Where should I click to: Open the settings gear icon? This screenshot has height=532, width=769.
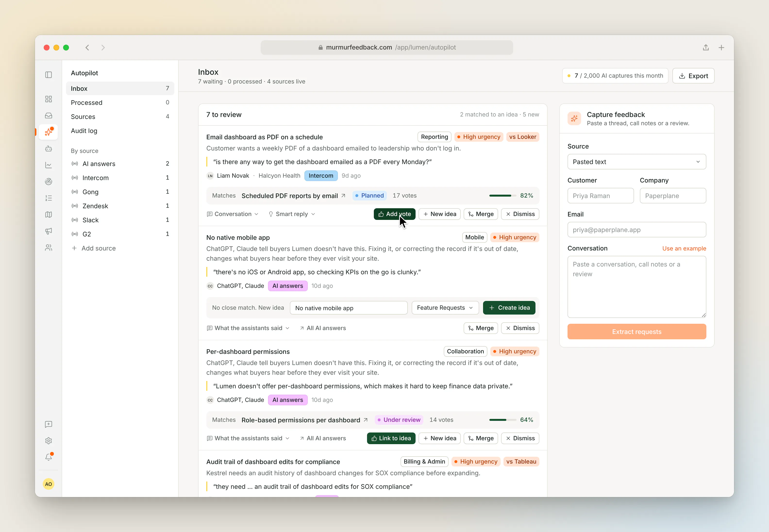[48, 441]
